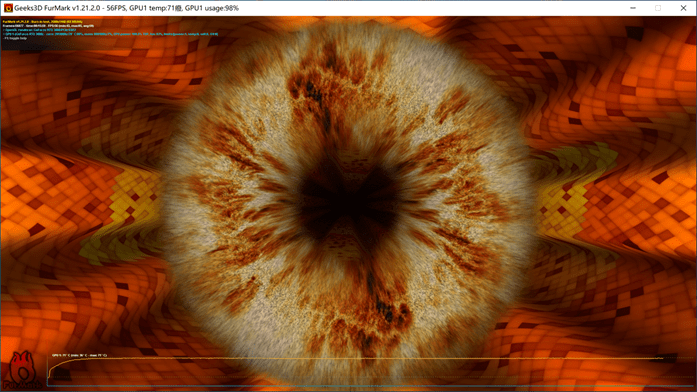Click the cyan GPU 1 core and power stats line
The width and height of the screenshot is (697, 392).
coord(110,34)
